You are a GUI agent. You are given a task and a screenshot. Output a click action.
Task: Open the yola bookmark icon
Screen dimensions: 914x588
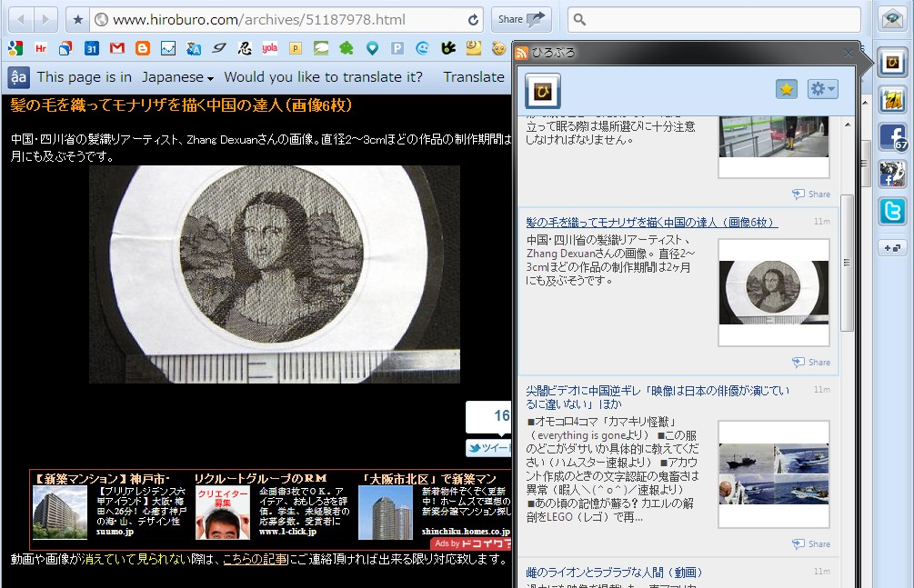(x=269, y=48)
